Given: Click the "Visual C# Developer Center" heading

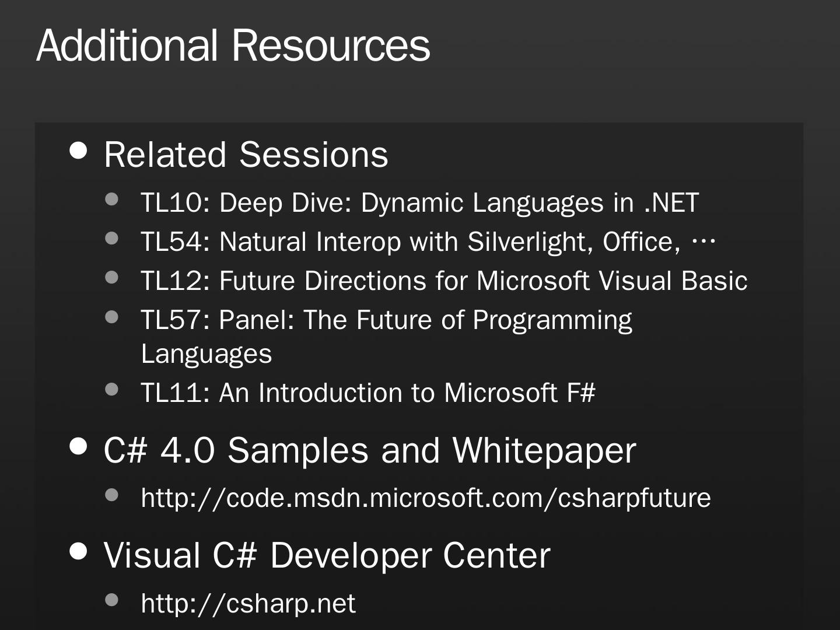Looking at the screenshot, I should (x=327, y=555).
